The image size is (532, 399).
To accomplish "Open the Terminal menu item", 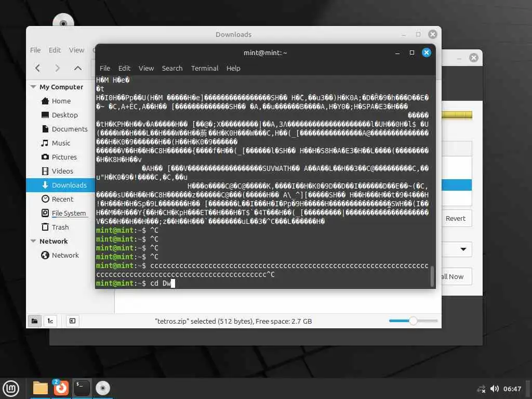I will [205, 68].
